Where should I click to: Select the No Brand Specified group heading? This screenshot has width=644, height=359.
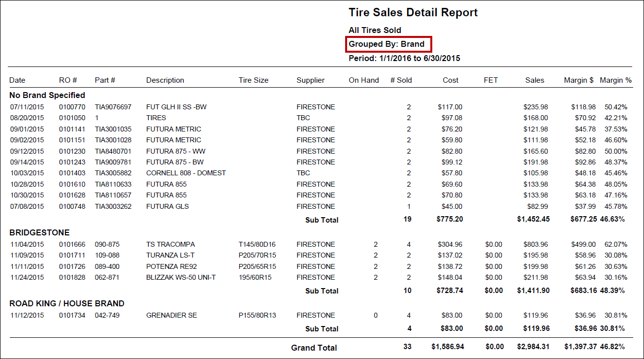47,95
